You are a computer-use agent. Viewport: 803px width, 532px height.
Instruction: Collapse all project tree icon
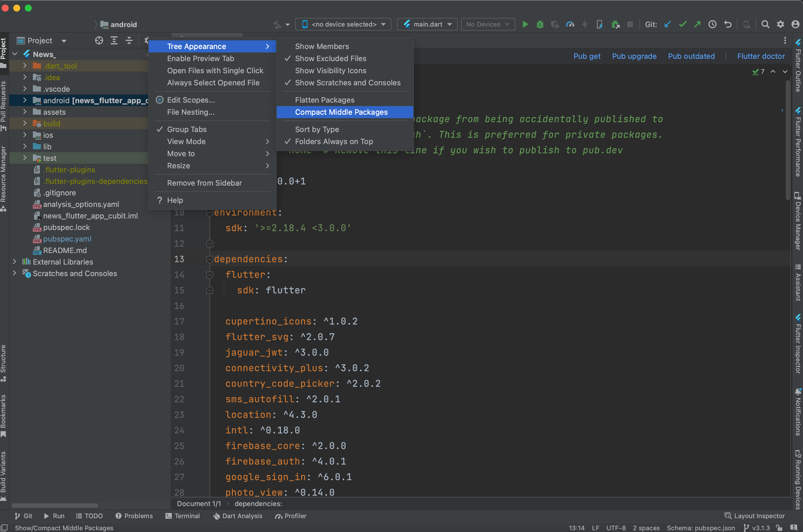click(x=129, y=40)
